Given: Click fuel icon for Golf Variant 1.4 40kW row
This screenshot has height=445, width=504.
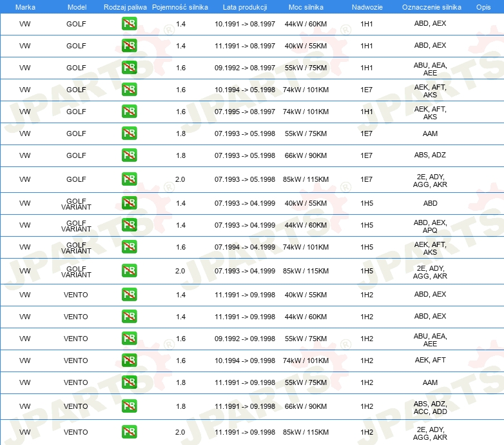Looking at the screenshot, I should pos(129,203).
